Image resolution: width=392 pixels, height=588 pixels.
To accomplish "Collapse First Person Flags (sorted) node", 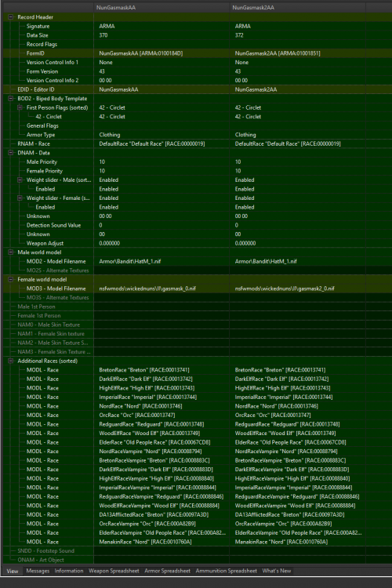I will pyautogui.click(x=20, y=107).
